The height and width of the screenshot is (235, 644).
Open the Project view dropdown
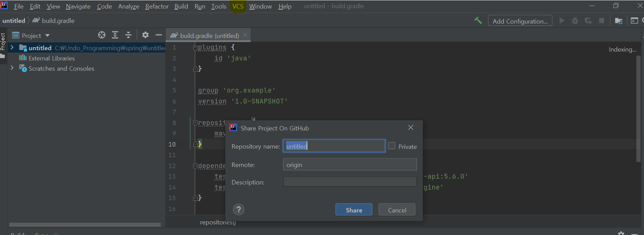pyautogui.click(x=47, y=36)
